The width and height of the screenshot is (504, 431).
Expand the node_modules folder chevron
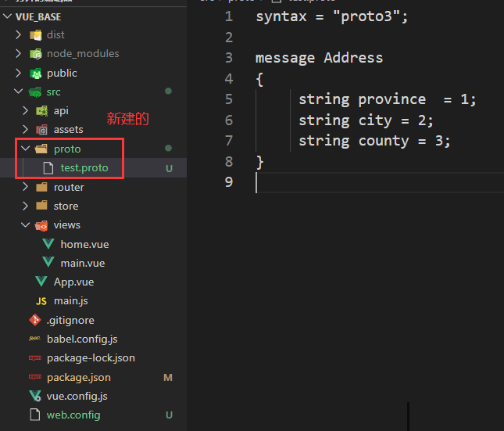(18, 53)
